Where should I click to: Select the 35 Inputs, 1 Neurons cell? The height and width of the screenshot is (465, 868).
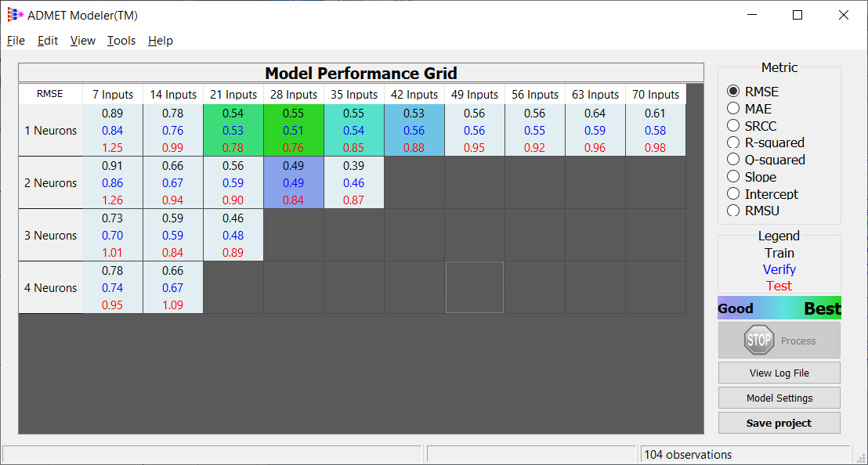pos(354,131)
